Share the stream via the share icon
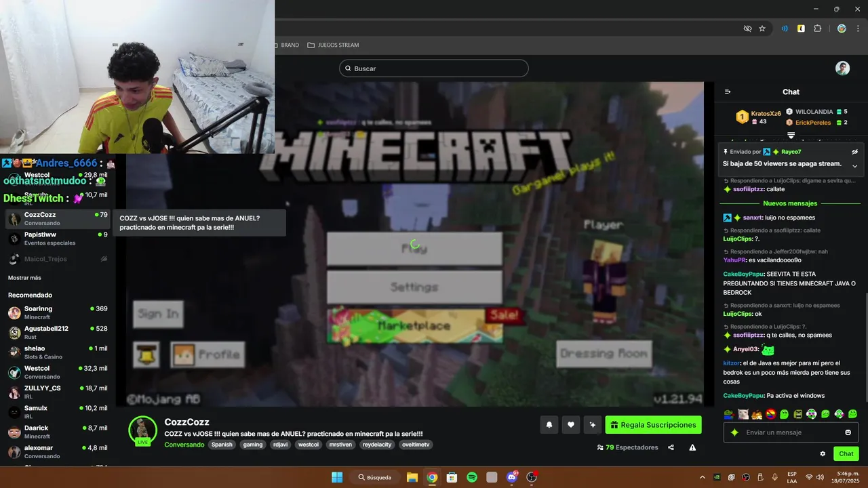 [671, 447]
